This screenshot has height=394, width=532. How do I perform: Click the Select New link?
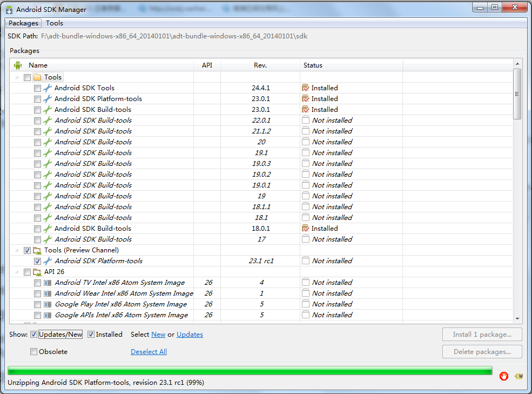(158, 335)
